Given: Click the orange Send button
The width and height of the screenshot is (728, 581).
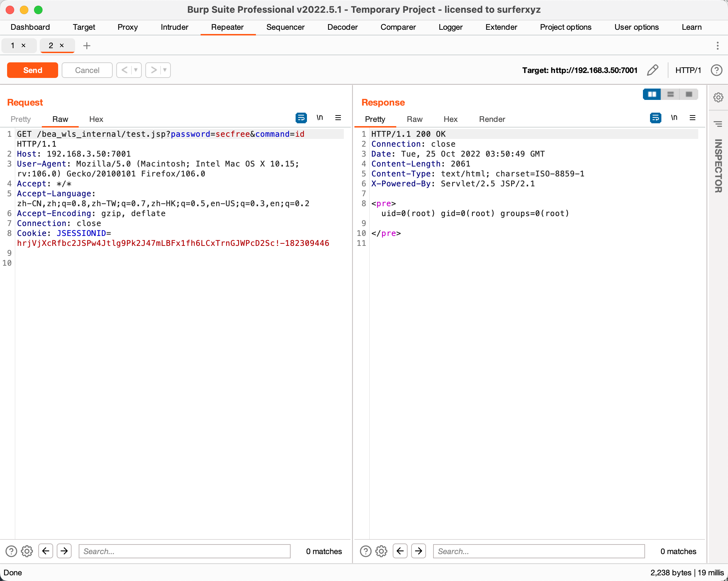Looking at the screenshot, I should click(33, 70).
